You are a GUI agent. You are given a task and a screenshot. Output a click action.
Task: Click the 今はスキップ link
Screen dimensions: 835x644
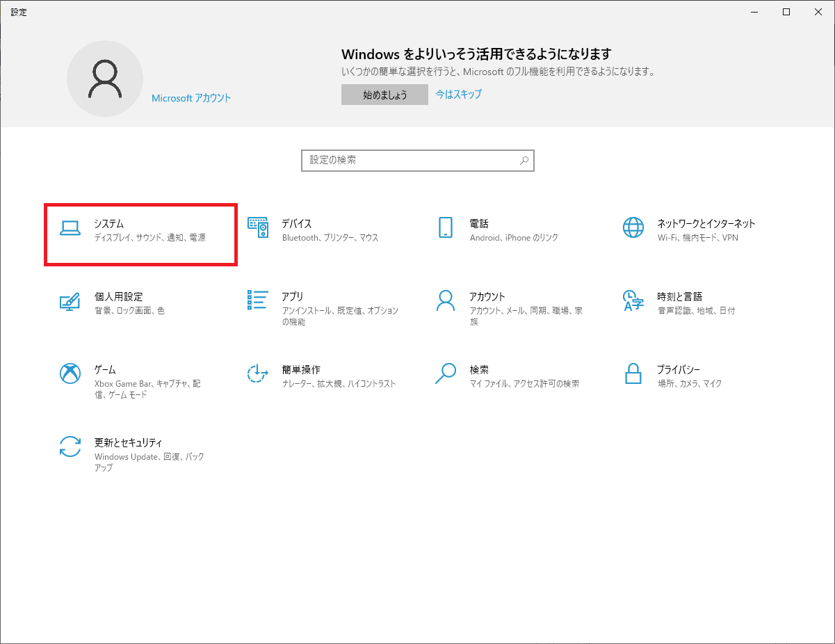[x=458, y=94]
